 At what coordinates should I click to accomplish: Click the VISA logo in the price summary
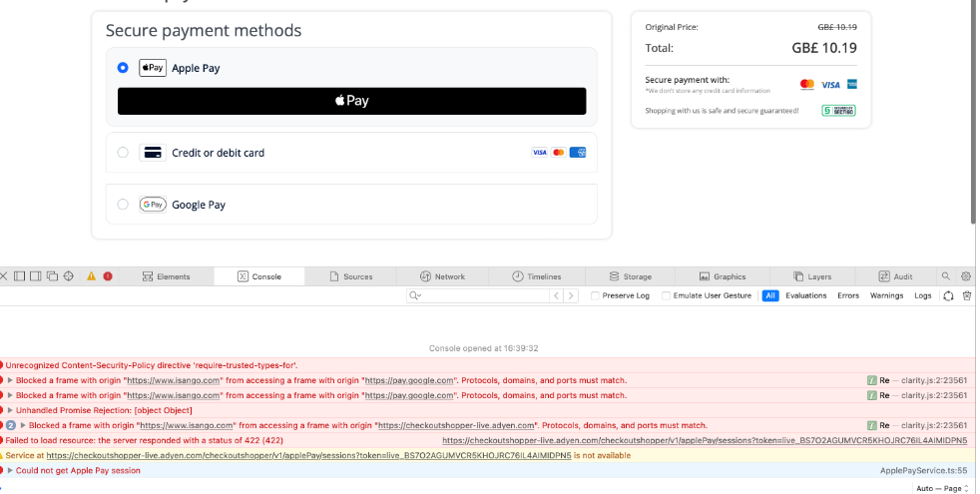(830, 85)
